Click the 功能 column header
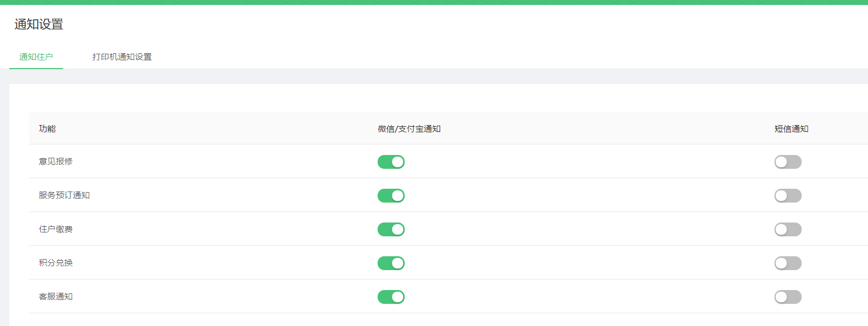Screen dimensions: 868x326 pos(47,128)
